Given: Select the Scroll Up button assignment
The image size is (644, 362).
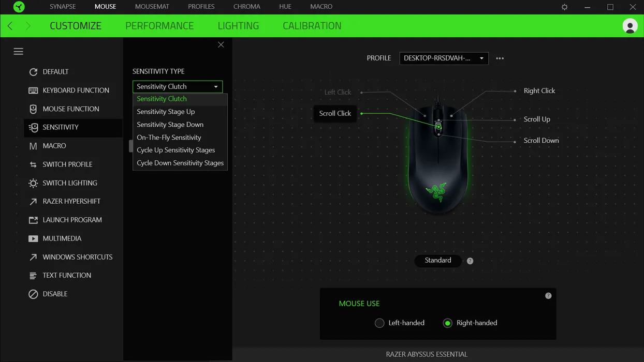Looking at the screenshot, I should 537,119.
